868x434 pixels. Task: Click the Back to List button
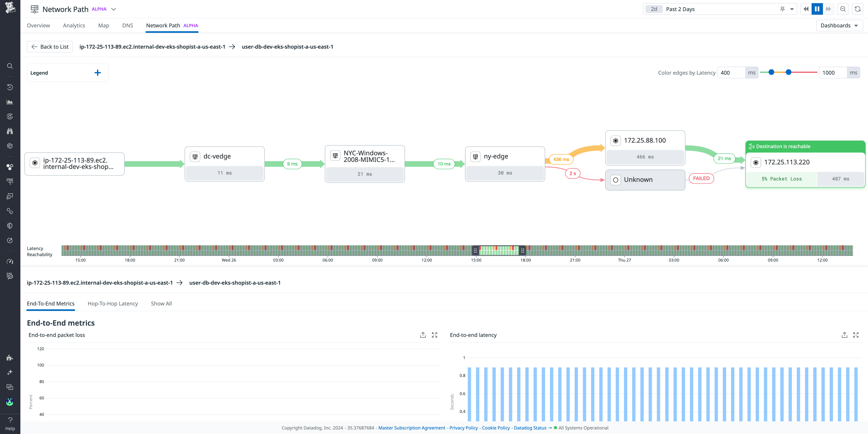[x=50, y=46]
